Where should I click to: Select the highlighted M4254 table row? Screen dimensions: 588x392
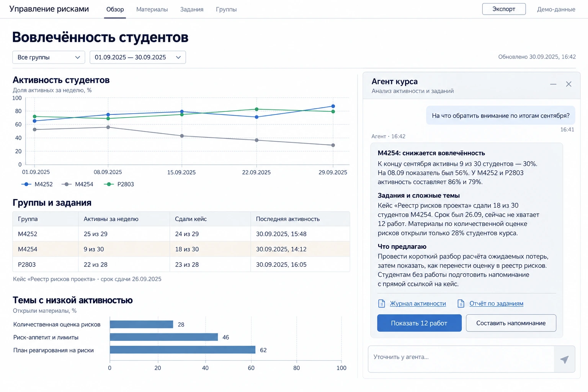click(181, 249)
